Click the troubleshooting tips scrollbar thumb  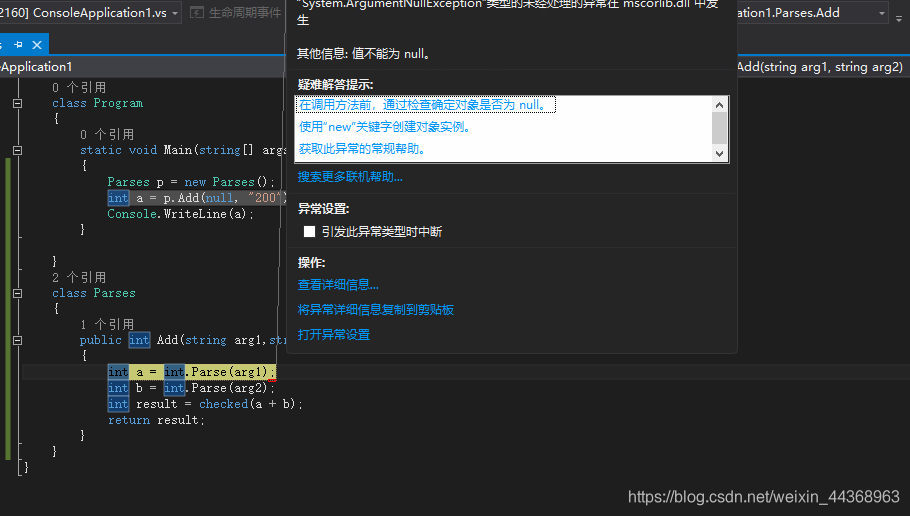(x=719, y=128)
